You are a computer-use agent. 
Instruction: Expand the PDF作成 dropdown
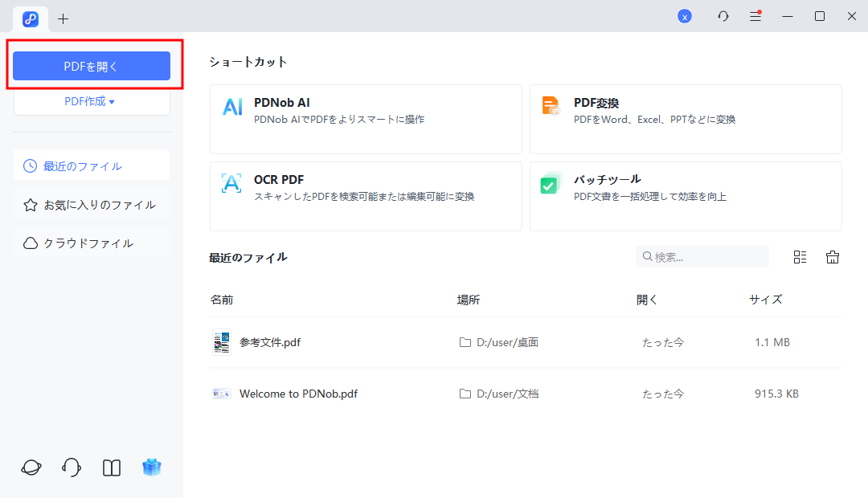tap(91, 101)
